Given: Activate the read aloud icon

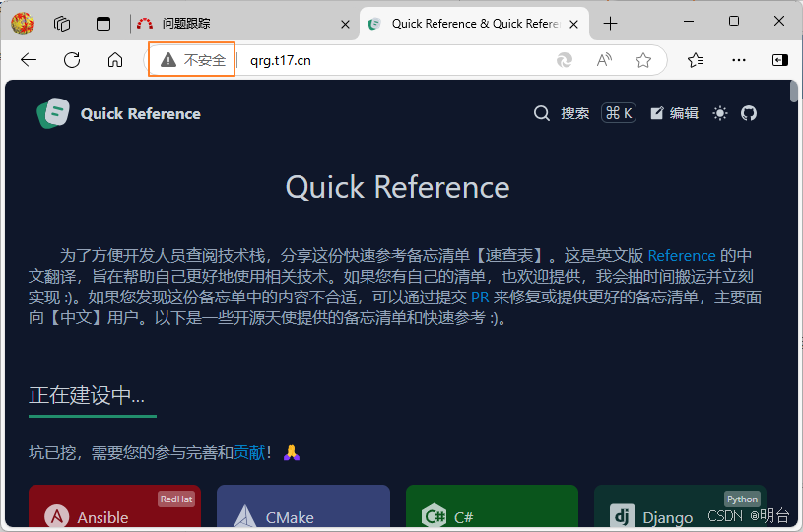Looking at the screenshot, I should tap(604, 60).
